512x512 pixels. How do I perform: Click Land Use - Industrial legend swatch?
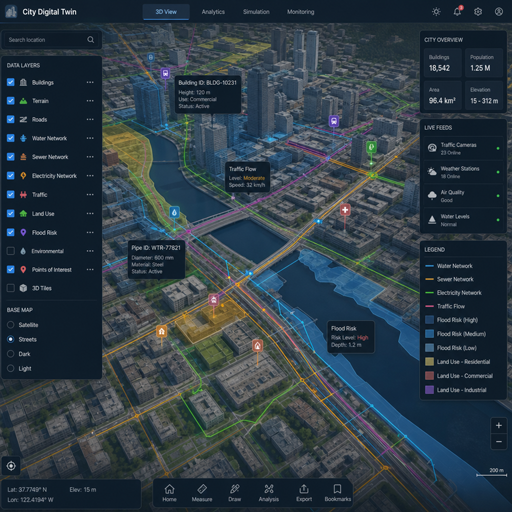(x=429, y=390)
